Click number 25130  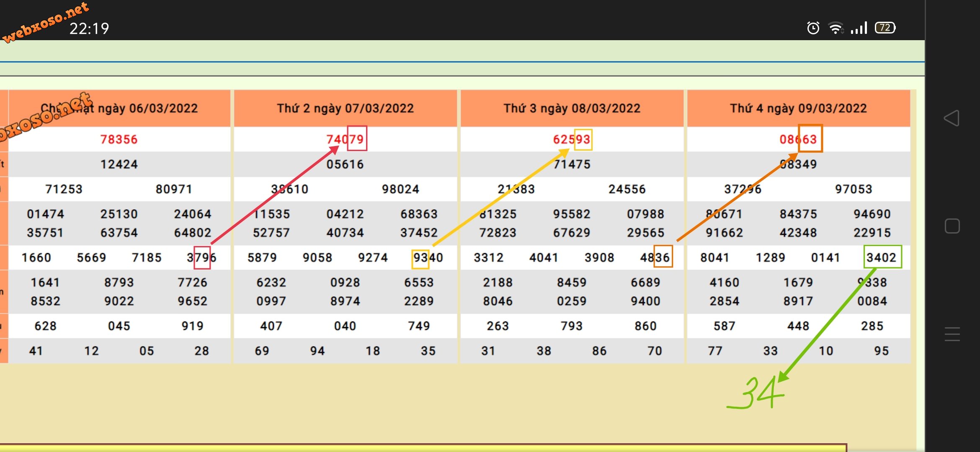point(119,214)
